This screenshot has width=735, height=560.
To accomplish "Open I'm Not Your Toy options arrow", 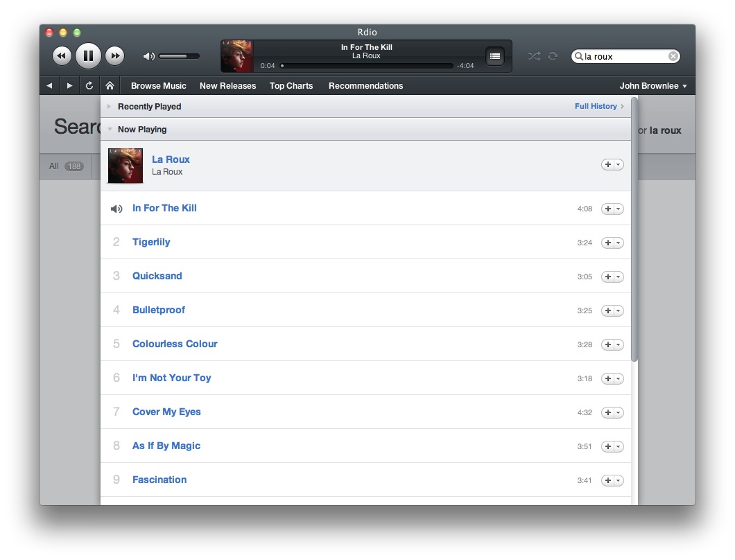I will 619,378.
